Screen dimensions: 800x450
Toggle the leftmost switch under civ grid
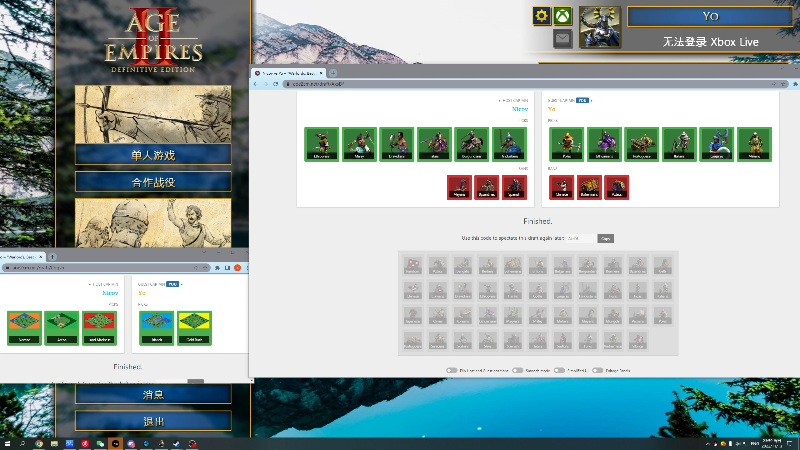[x=451, y=370]
